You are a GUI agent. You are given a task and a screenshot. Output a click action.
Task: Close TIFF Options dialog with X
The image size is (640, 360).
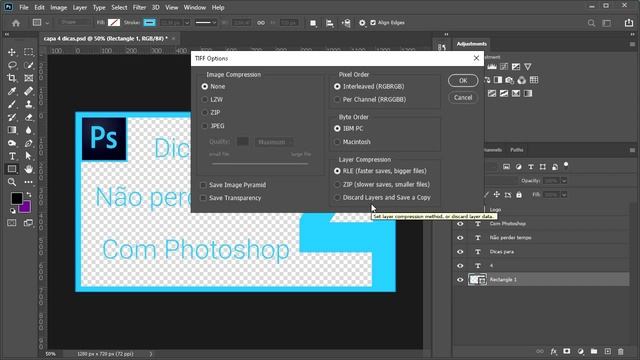(x=476, y=58)
